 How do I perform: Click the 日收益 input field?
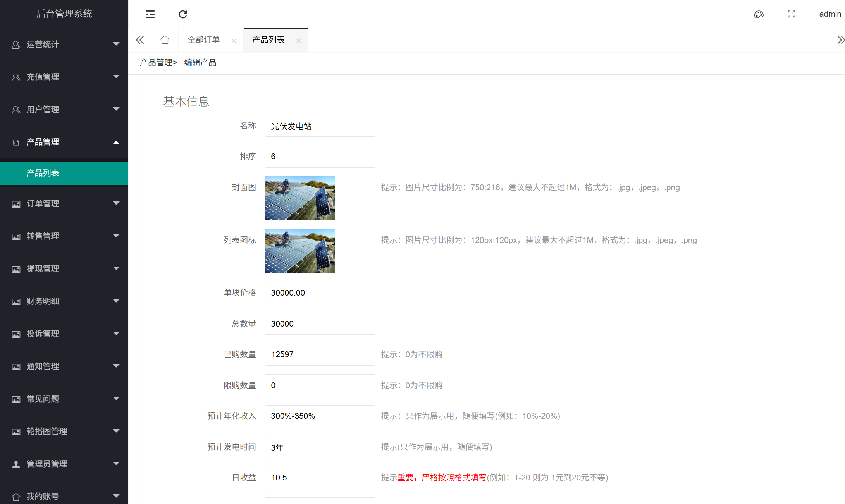(320, 478)
